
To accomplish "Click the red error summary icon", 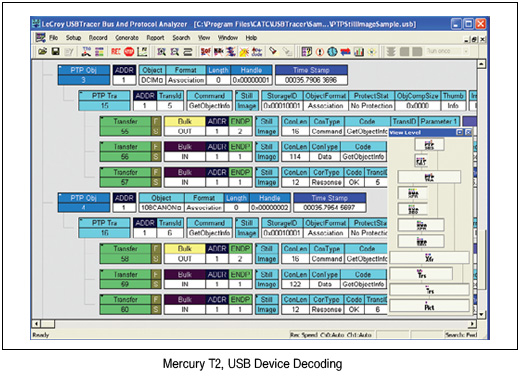I will click(320, 52).
